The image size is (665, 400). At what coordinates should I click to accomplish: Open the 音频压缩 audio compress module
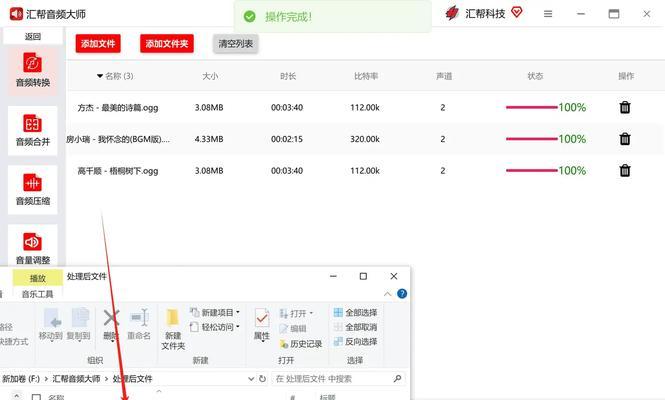click(x=33, y=190)
